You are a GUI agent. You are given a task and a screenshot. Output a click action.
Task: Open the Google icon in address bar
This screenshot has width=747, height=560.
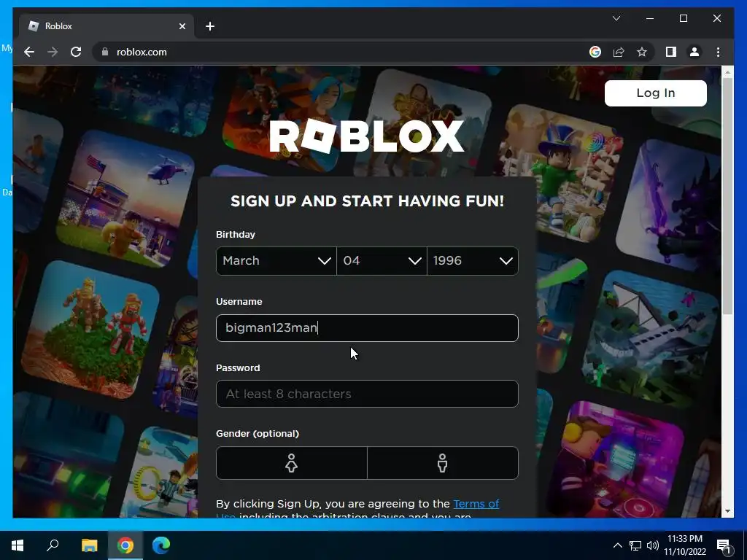click(595, 52)
